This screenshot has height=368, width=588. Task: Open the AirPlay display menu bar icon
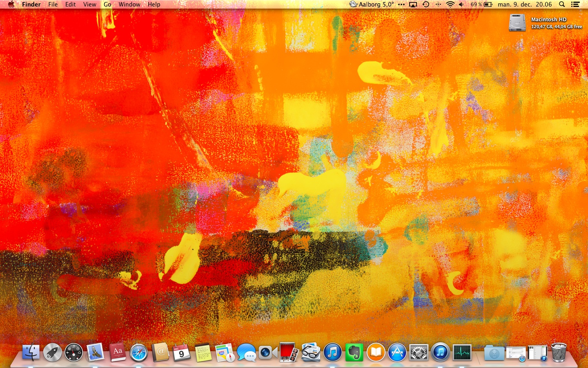tap(413, 4)
